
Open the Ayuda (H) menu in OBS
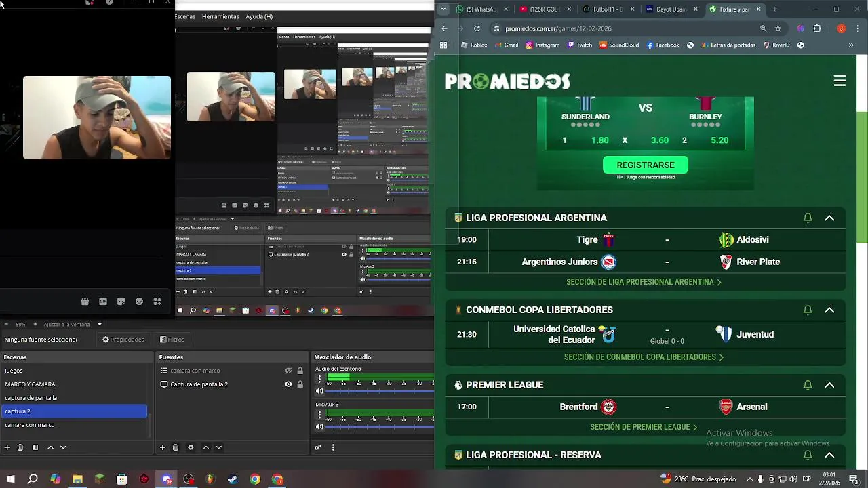(x=259, y=16)
